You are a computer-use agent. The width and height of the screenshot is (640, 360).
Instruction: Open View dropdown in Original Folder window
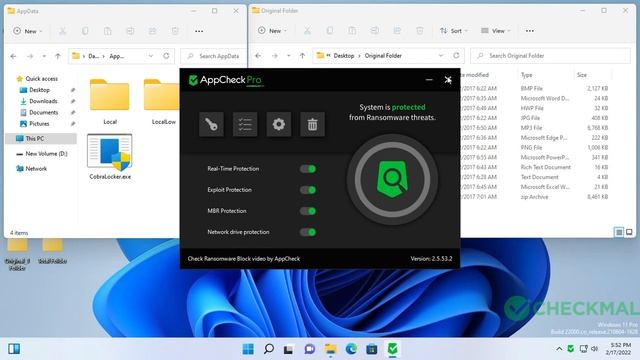[496, 31]
